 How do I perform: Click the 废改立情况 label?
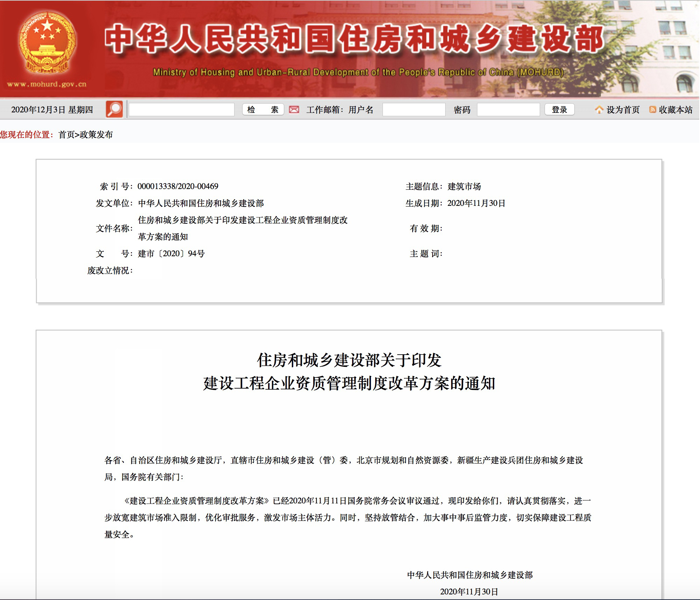coord(110,270)
